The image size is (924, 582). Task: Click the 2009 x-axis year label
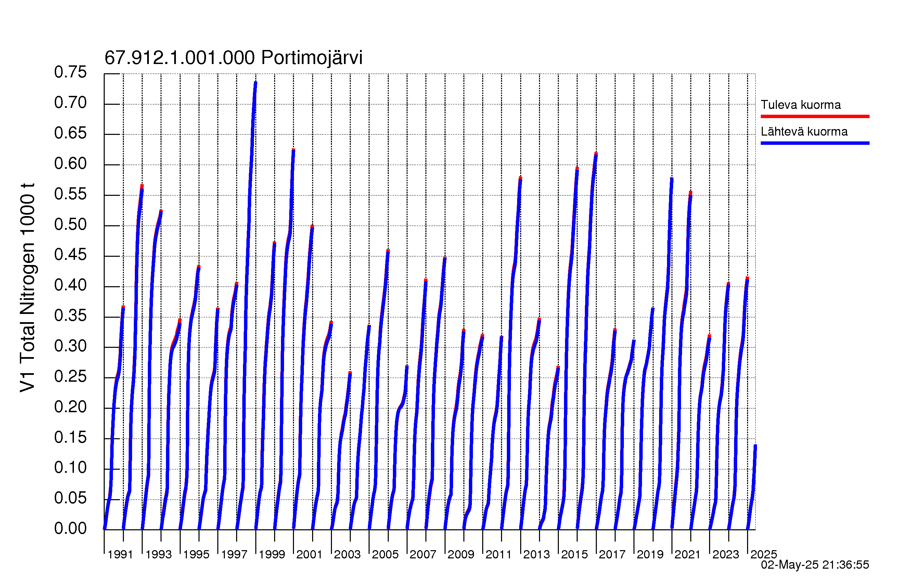[x=461, y=554]
